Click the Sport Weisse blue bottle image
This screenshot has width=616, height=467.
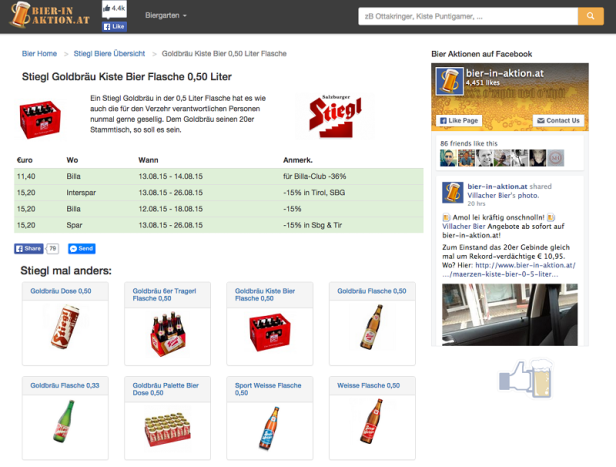[270, 428]
